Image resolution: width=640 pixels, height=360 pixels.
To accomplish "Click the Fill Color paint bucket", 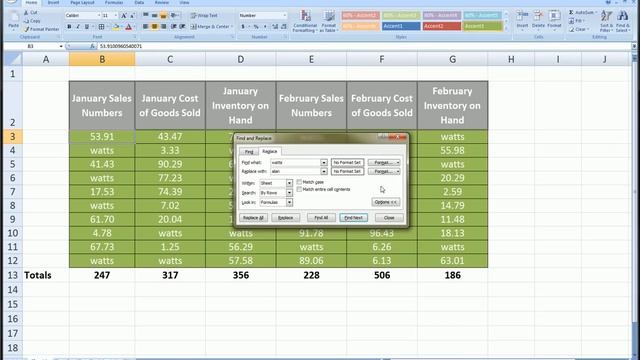I will point(116,27).
